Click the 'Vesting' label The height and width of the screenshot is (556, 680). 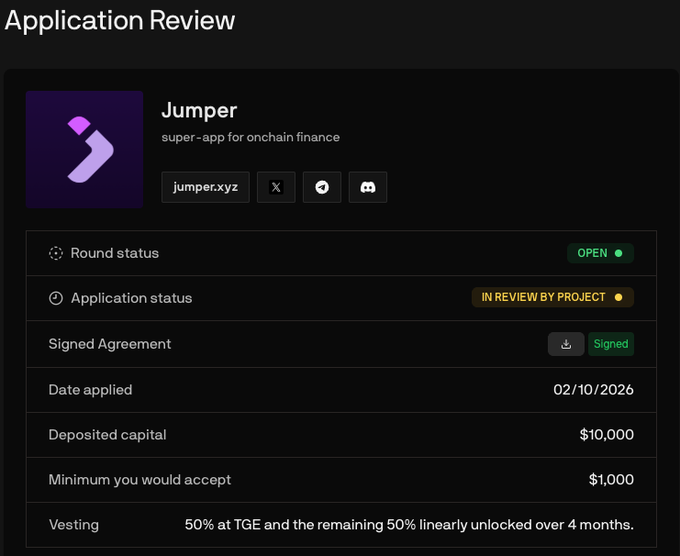[x=74, y=525]
